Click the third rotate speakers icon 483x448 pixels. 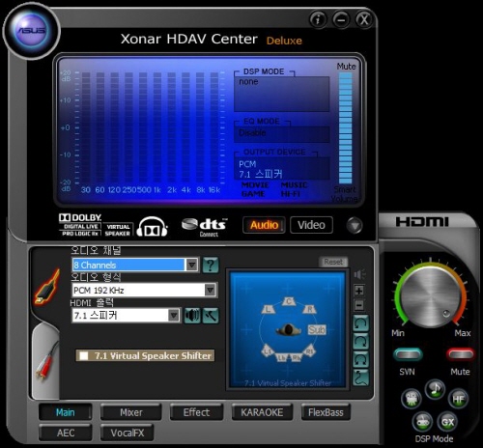361,359
